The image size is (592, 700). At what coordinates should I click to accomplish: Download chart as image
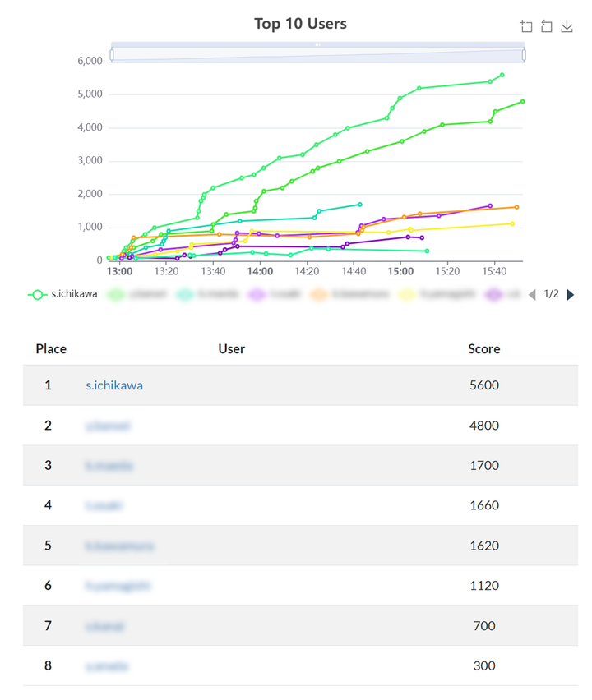click(x=567, y=26)
